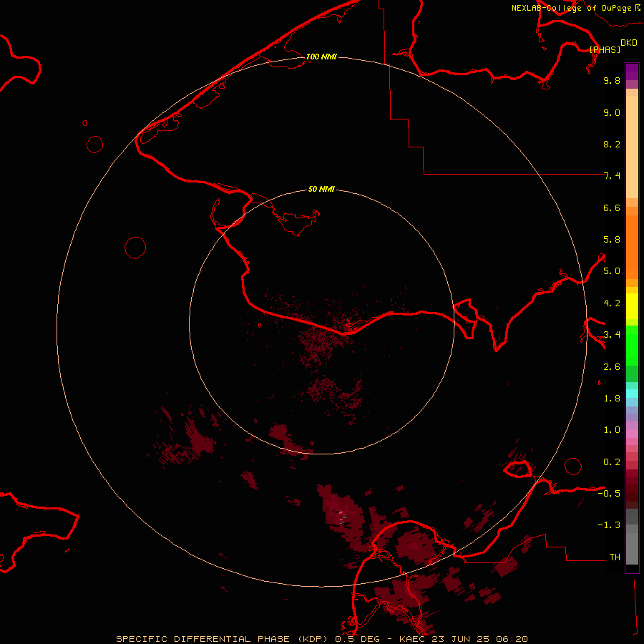Screen dimensions: 644x644
Task: Click the product title SPECIFIC DIFFERENTIAL PHASE (KDP)
Action: click(x=222, y=639)
